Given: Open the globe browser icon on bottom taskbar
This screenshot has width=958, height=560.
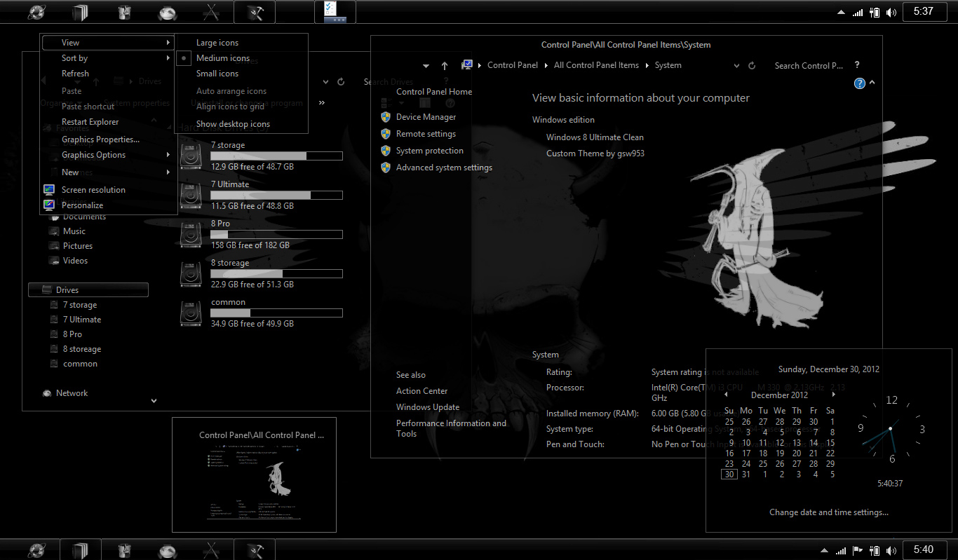Looking at the screenshot, I should click(36, 550).
